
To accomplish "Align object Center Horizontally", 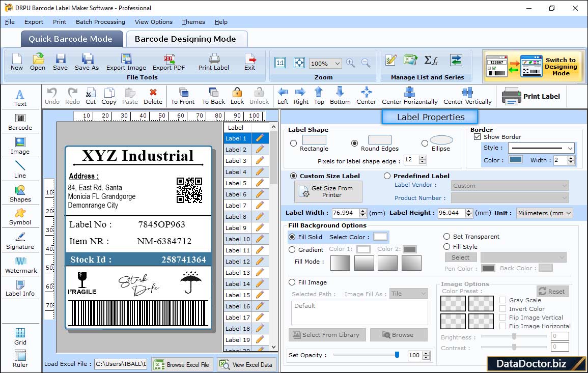I will click(409, 96).
